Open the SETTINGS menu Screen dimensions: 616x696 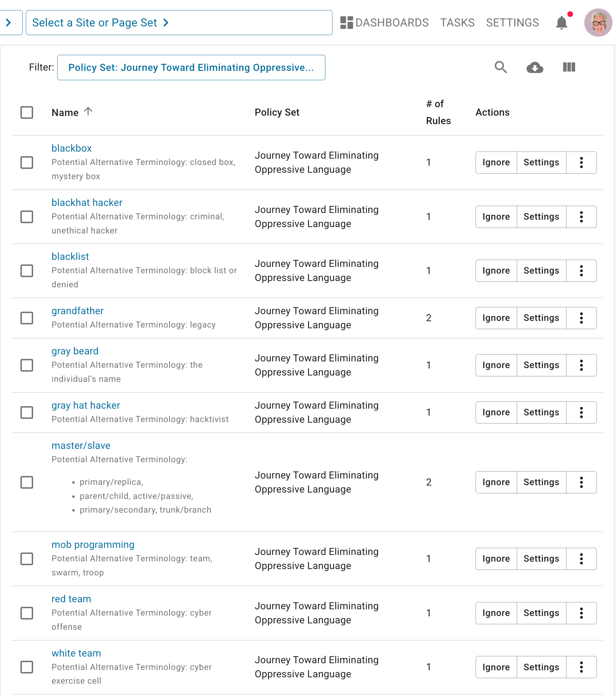tap(512, 22)
